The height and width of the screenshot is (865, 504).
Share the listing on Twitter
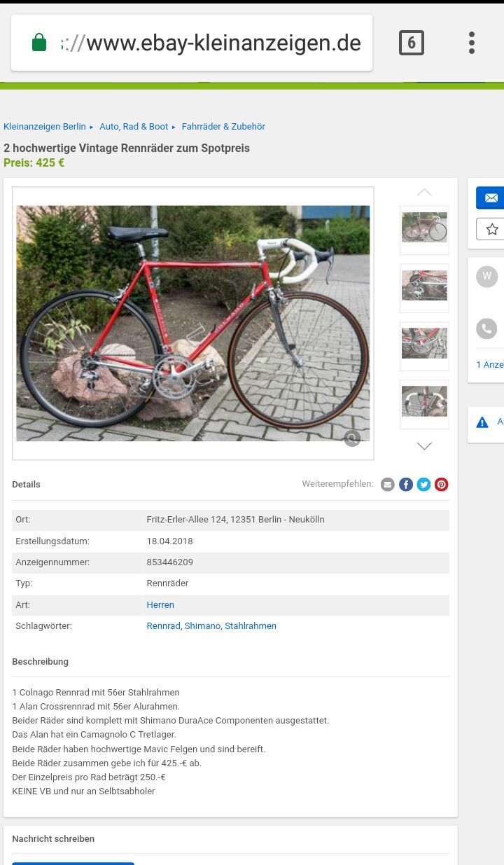(423, 484)
